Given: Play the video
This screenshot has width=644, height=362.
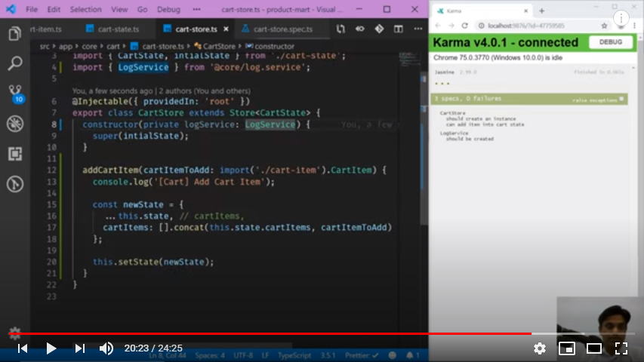Looking at the screenshot, I should pos(51,348).
